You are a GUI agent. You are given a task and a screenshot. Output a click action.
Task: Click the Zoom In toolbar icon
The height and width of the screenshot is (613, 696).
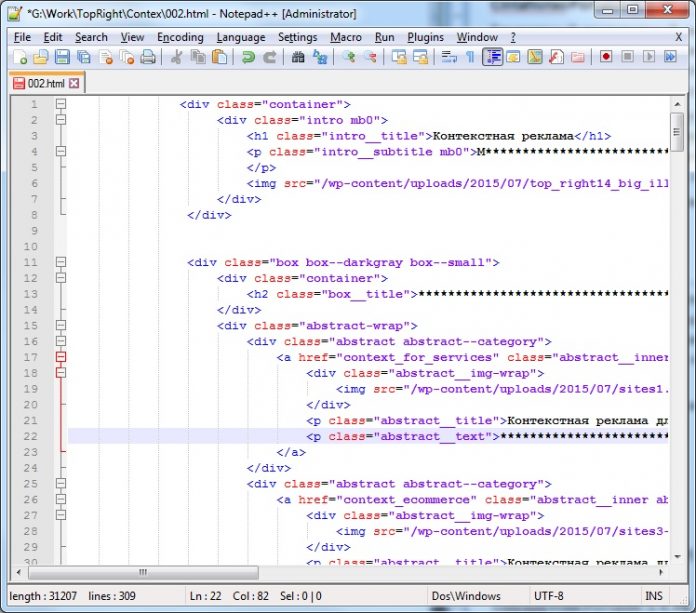pos(349,58)
